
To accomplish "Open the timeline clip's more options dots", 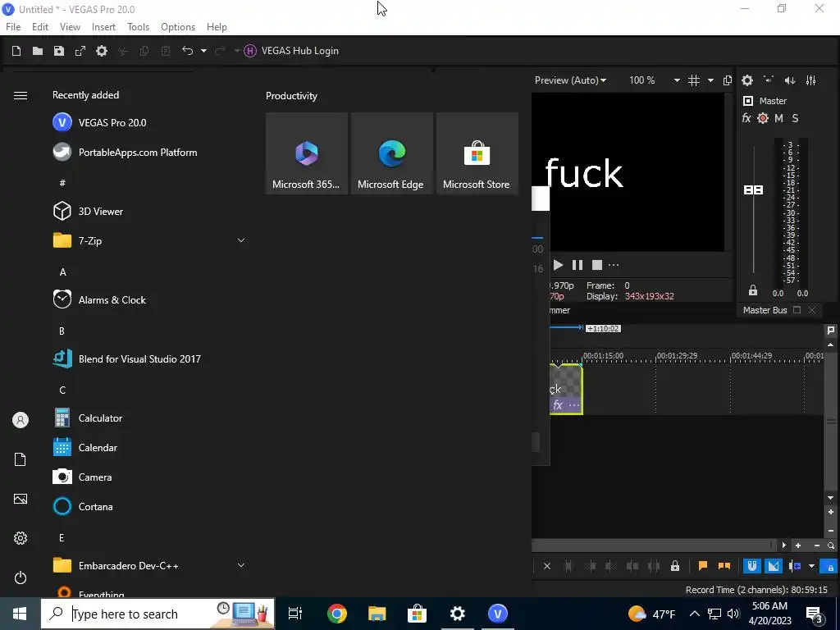I will click(573, 405).
